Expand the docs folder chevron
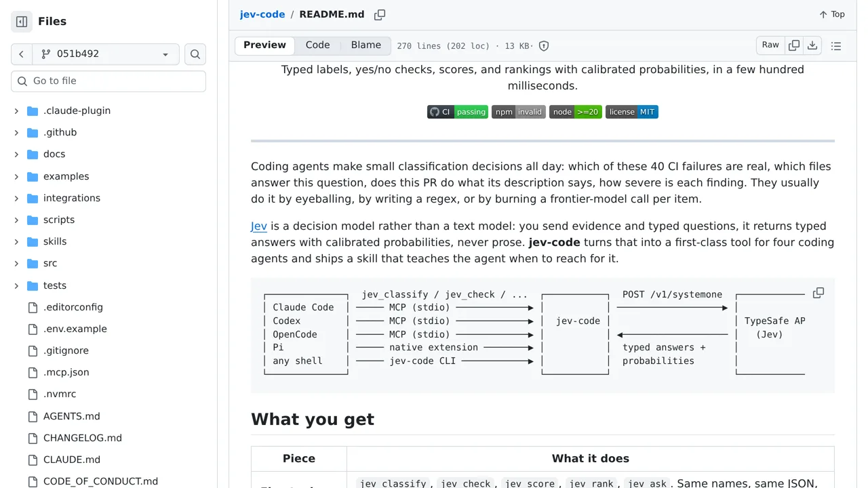The image size is (868, 488). click(x=16, y=154)
